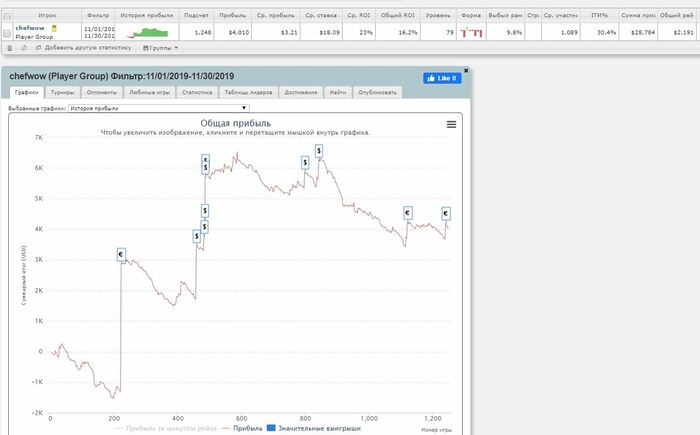Screen dimensions: 700x435
Task: Sort by the Игрок column header
Action: click(47, 15)
